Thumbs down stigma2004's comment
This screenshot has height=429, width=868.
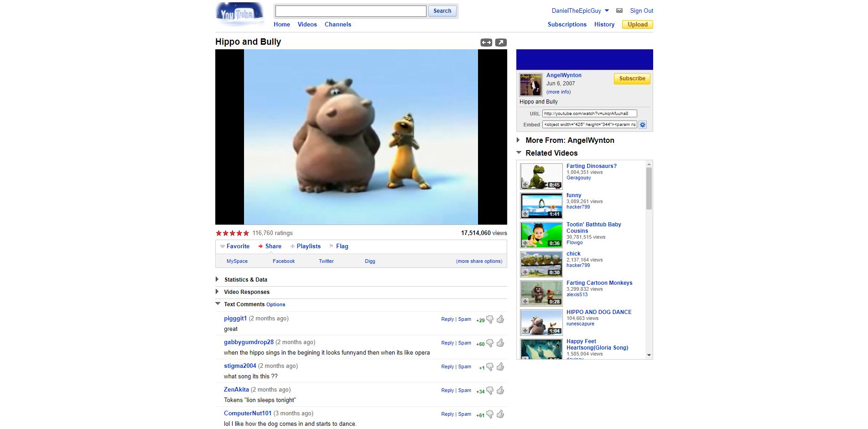490,367
